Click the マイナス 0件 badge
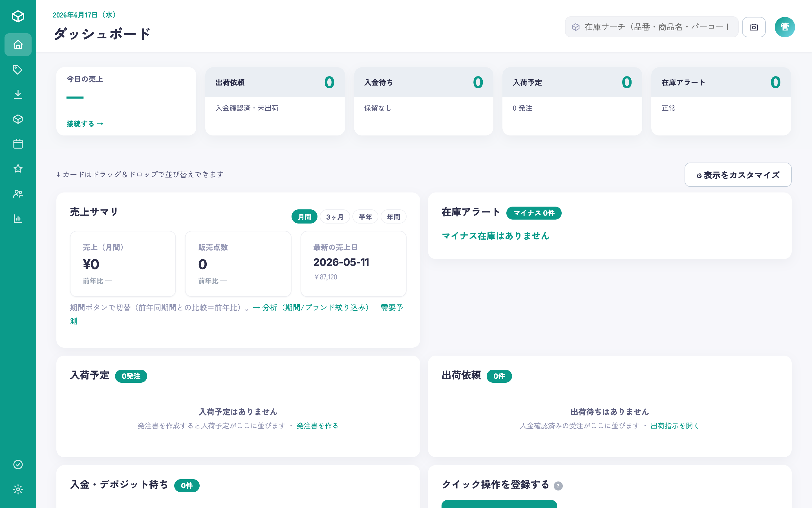 tap(533, 213)
